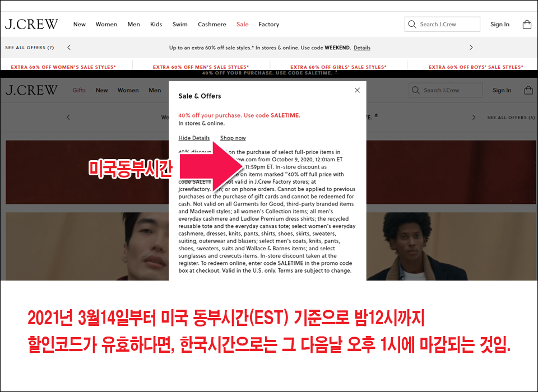Click magnifier icon in dimmed lower search box
Screen dimensions: 538x392
pyautogui.click(x=415, y=90)
